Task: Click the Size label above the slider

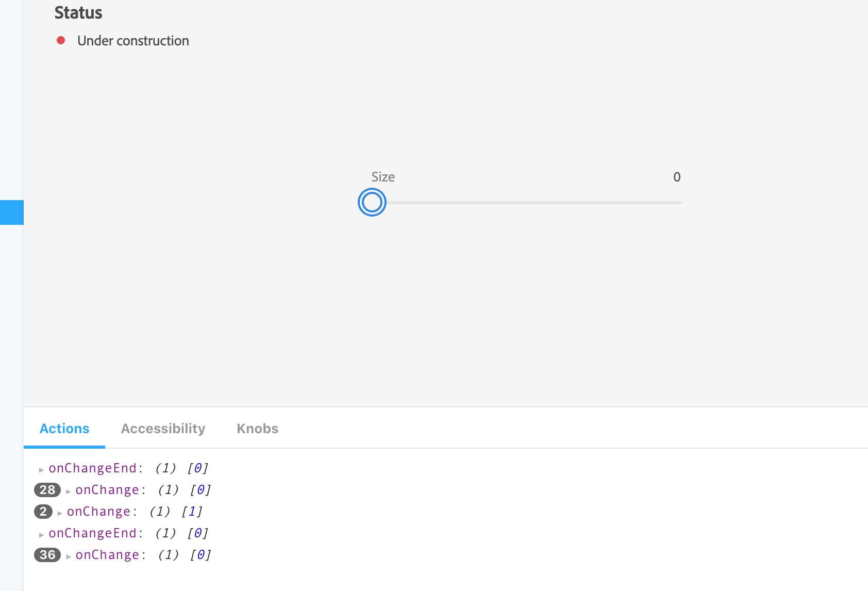Action: click(382, 177)
